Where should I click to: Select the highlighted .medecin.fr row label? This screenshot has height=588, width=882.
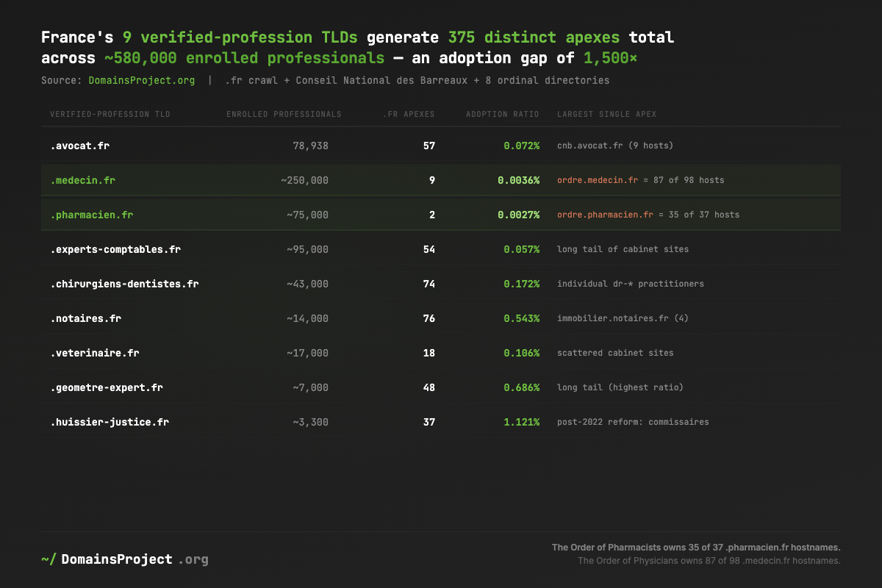coord(82,180)
